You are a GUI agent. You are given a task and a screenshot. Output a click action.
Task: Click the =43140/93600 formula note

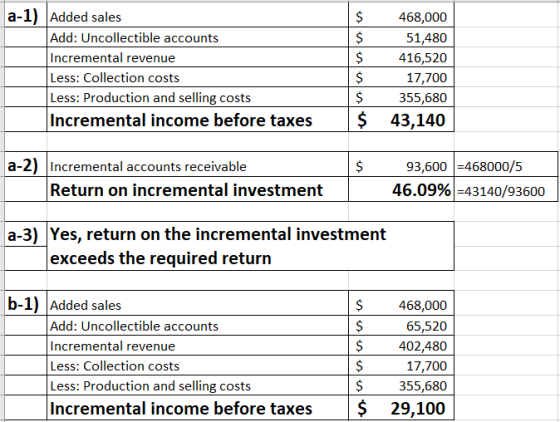[x=501, y=191]
